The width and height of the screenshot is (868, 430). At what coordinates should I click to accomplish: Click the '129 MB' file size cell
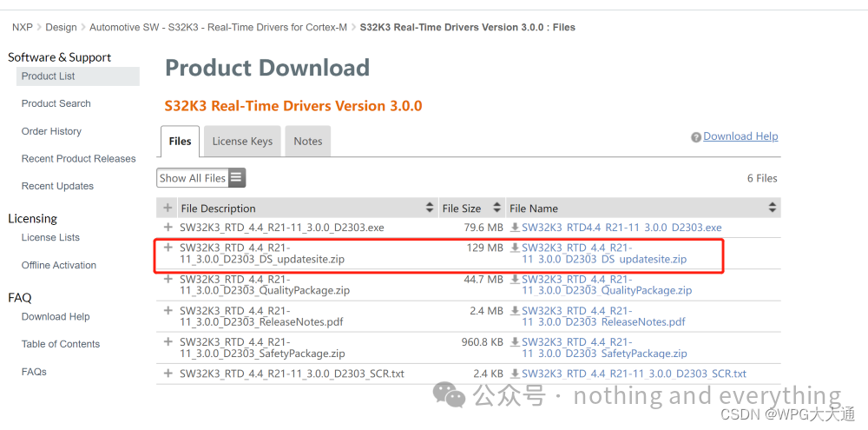(485, 248)
